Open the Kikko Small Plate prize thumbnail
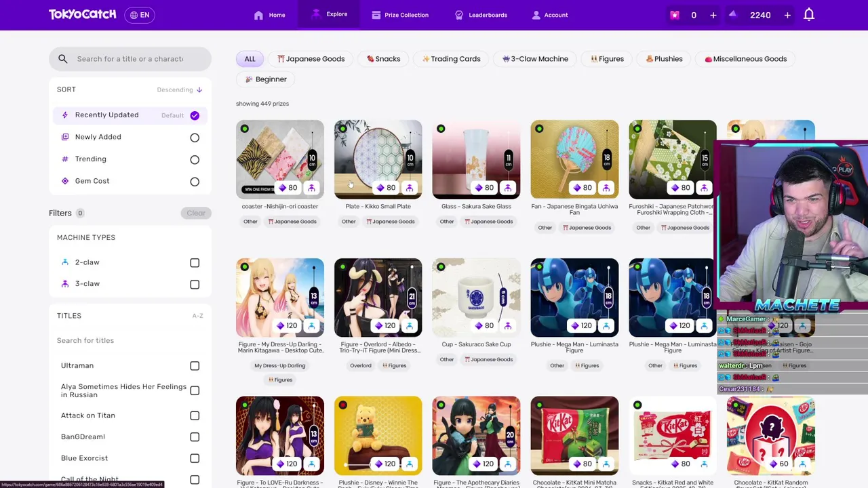Image resolution: width=868 pixels, height=488 pixels. 378,159
